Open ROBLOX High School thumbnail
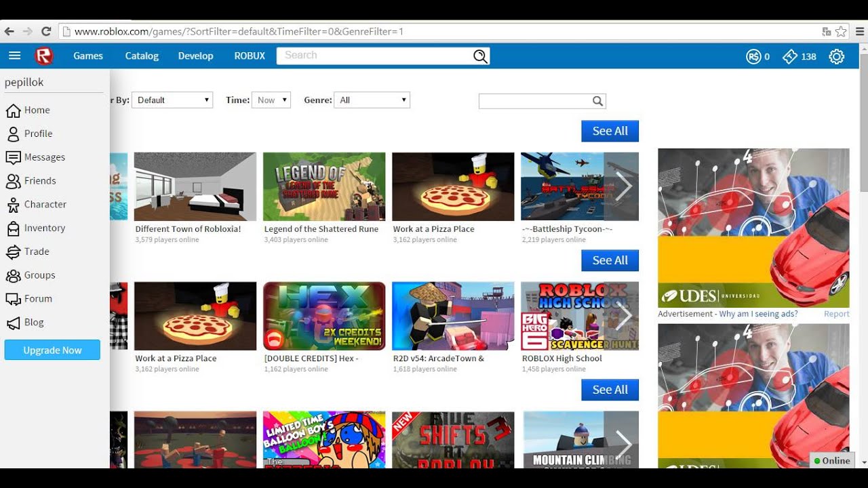The image size is (868, 488). click(580, 316)
